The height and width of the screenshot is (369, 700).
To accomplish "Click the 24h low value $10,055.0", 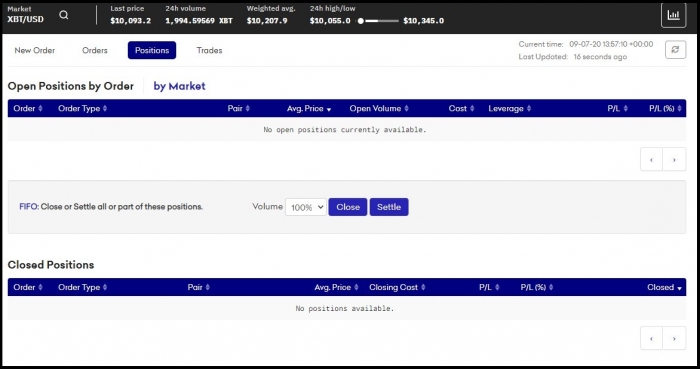I will click(x=330, y=21).
